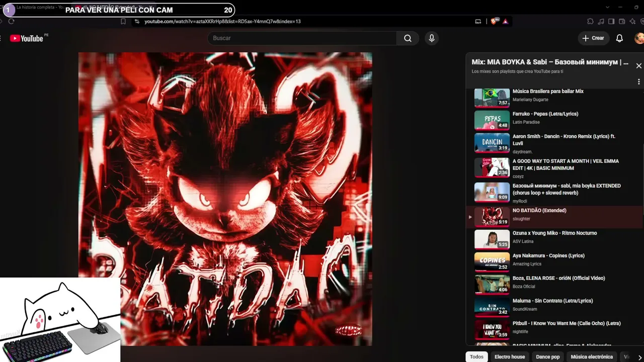Image resolution: width=644 pixels, height=362 pixels.
Task: Open the Farruko - Pepas thumbnail
Action: [x=492, y=120]
